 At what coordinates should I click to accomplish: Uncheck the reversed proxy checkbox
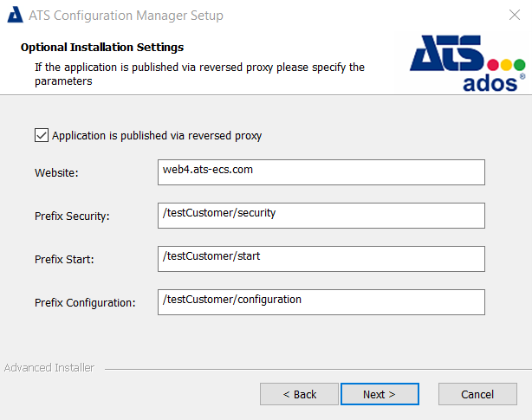point(41,135)
